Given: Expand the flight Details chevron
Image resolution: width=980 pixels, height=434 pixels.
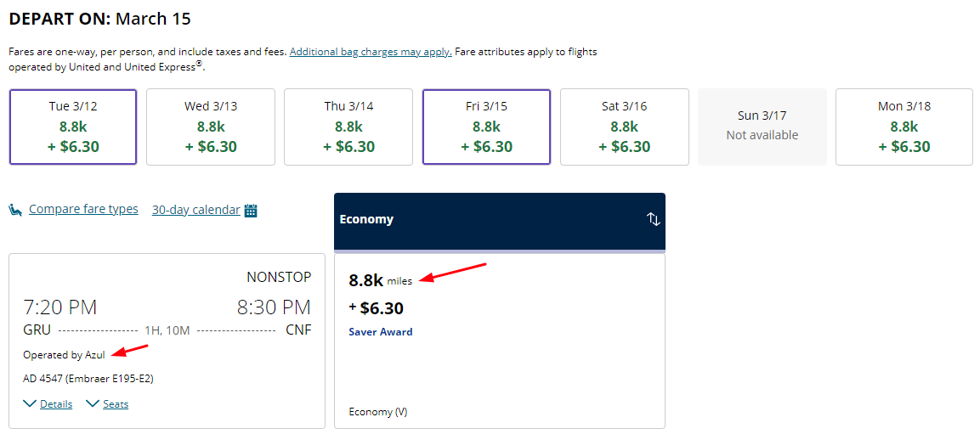Looking at the screenshot, I should (x=30, y=404).
